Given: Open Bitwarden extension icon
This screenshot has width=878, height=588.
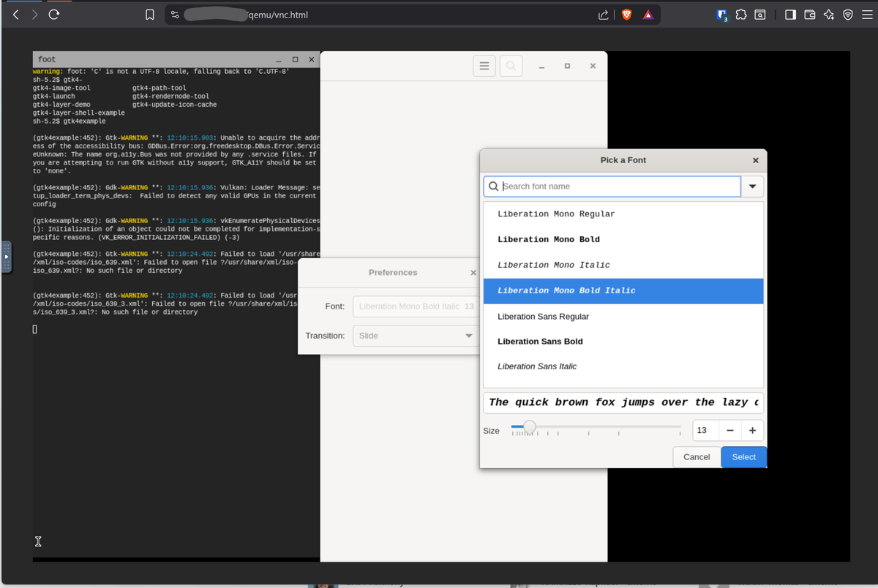Looking at the screenshot, I should 722,15.
